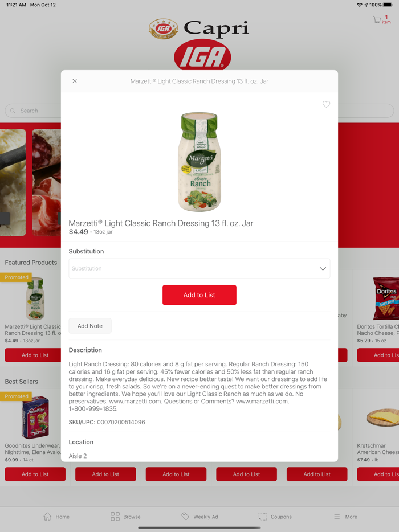The image size is (399, 532).
Task: Tap the Capri IGA store logo
Action: 199,44
